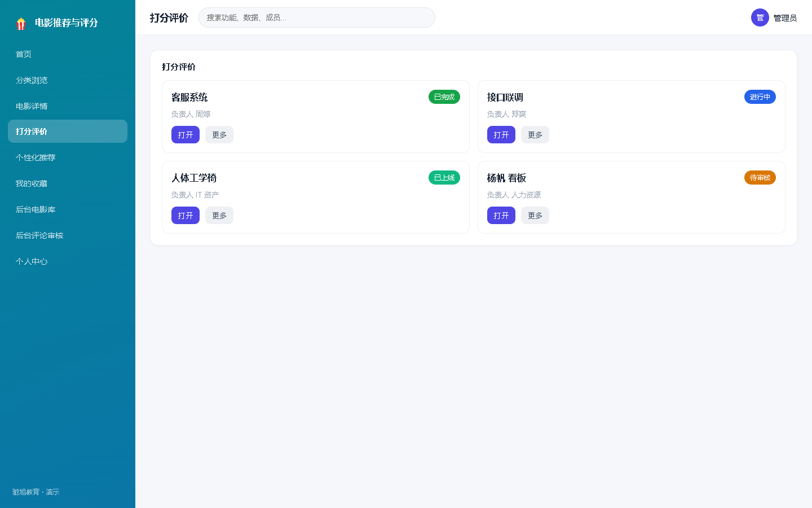Click the 已完成 status badge

[x=444, y=97]
